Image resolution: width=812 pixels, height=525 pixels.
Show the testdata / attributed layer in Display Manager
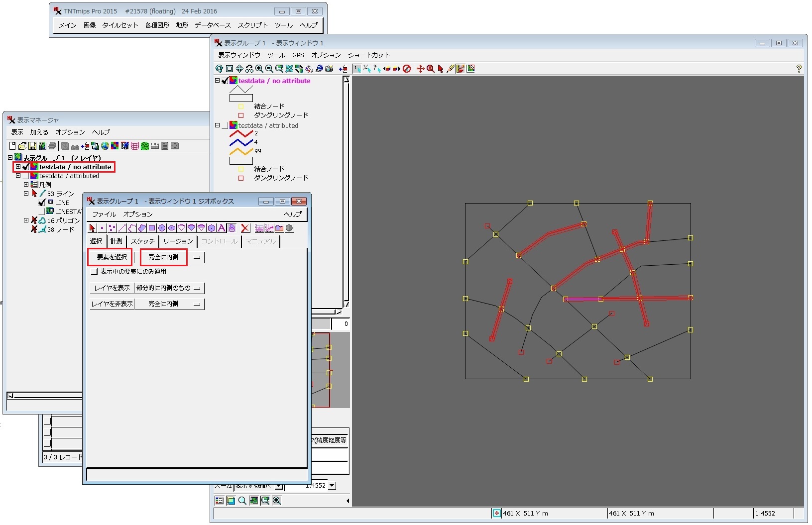25,176
